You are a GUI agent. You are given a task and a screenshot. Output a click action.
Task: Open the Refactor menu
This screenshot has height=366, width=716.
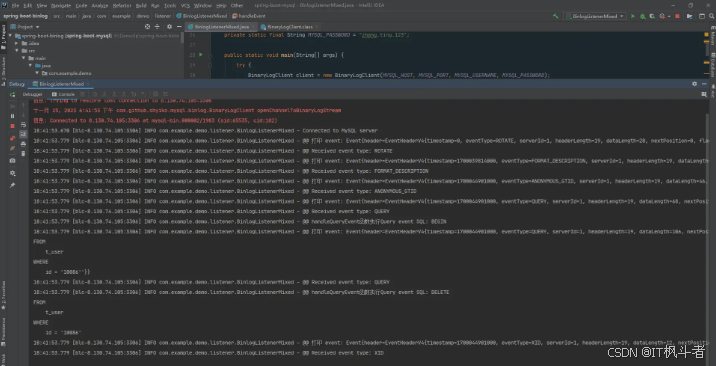click(x=122, y=5)
